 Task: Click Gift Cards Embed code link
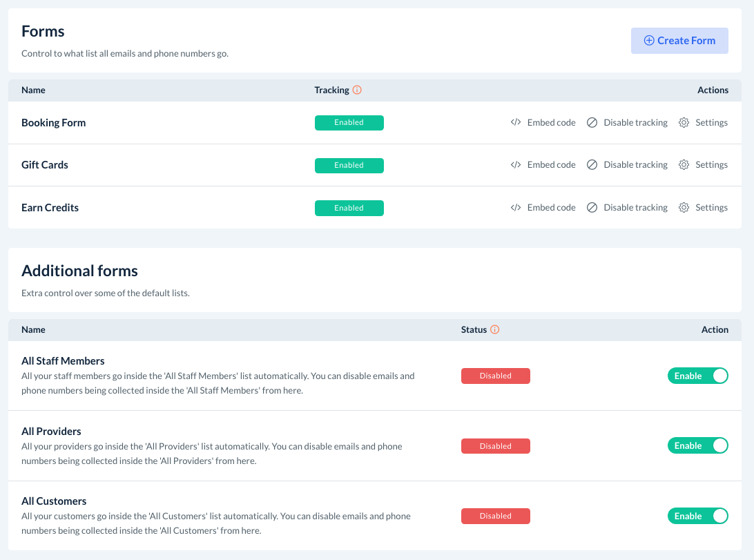[x=551, y=165]
